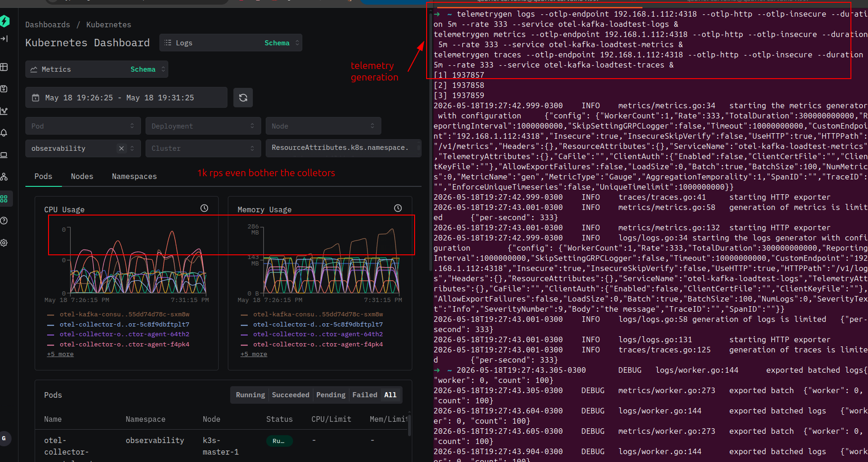
Task: Toggle agent-64th2 series in CPU legend
Action: pyautogui.click(x=118, y=334)
